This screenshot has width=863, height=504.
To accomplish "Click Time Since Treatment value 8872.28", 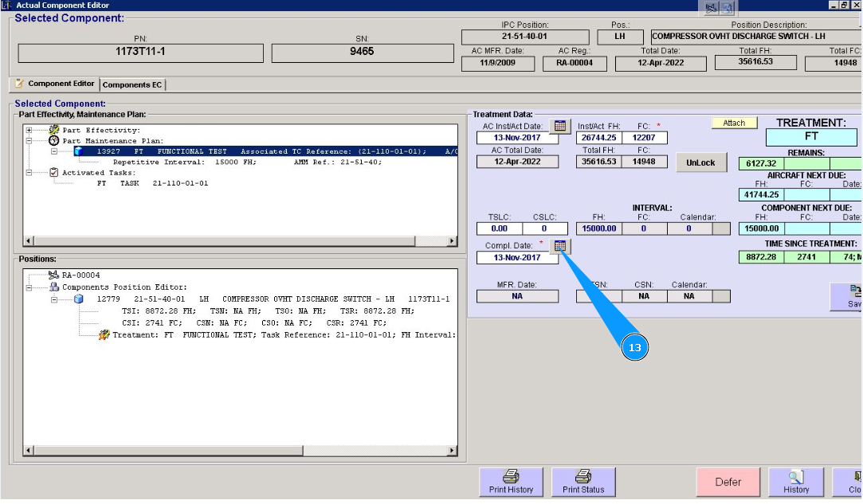I will click(761, 257).
